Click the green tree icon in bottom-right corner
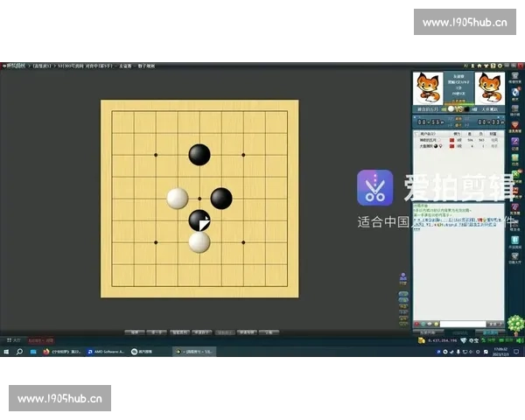 (x=516, y=325)
